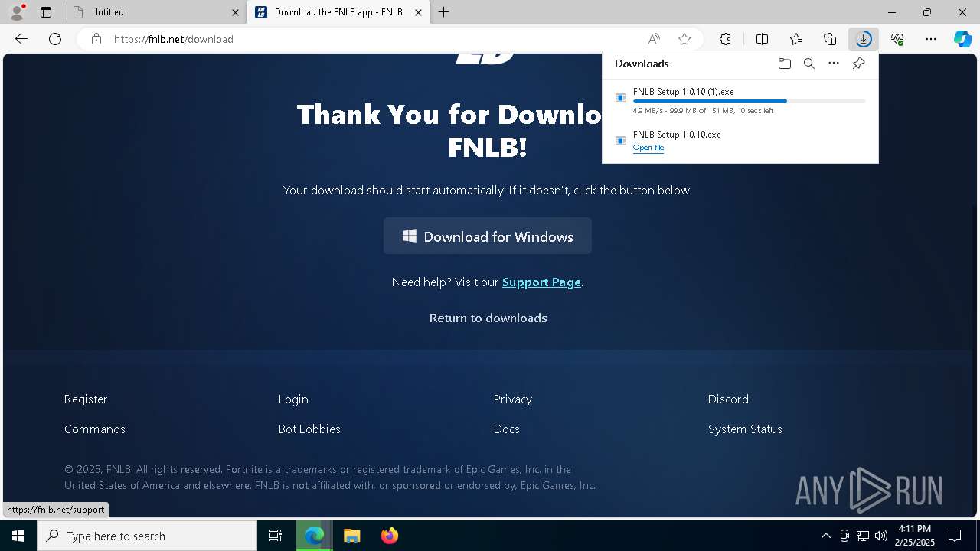Viewport: 980px width, 551px height.
Task: Open the Docs footer link
Action: [507, 429]
